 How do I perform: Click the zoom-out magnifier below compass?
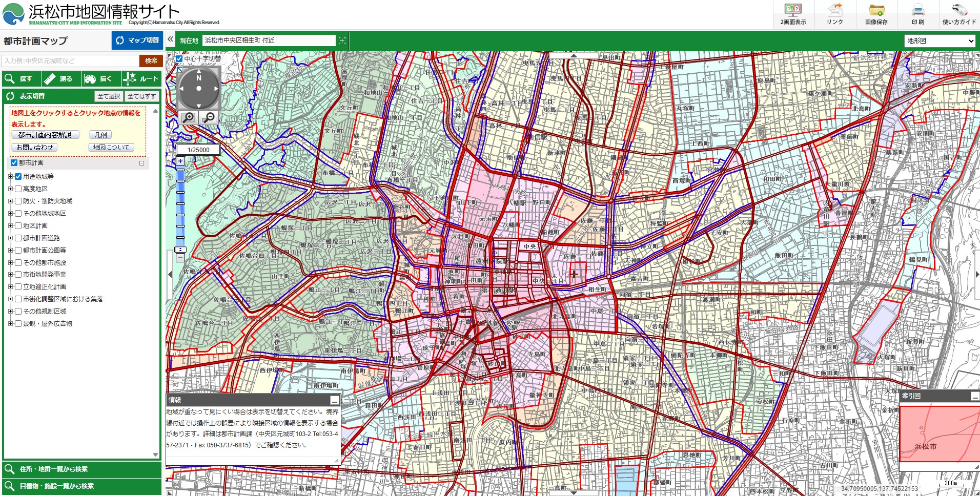pos(209,118)
